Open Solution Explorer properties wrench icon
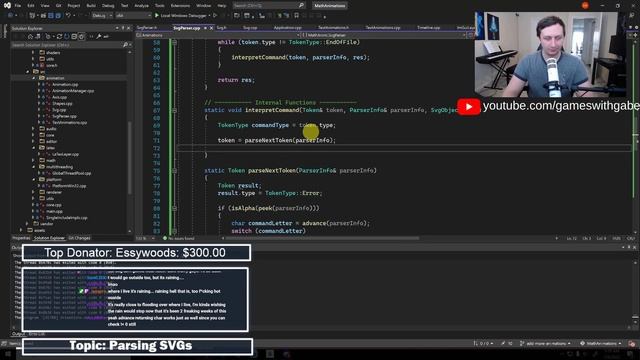Image resolution: width=640 pixels, height=360 pixels. pyautogui.click(x=99, y=36)
